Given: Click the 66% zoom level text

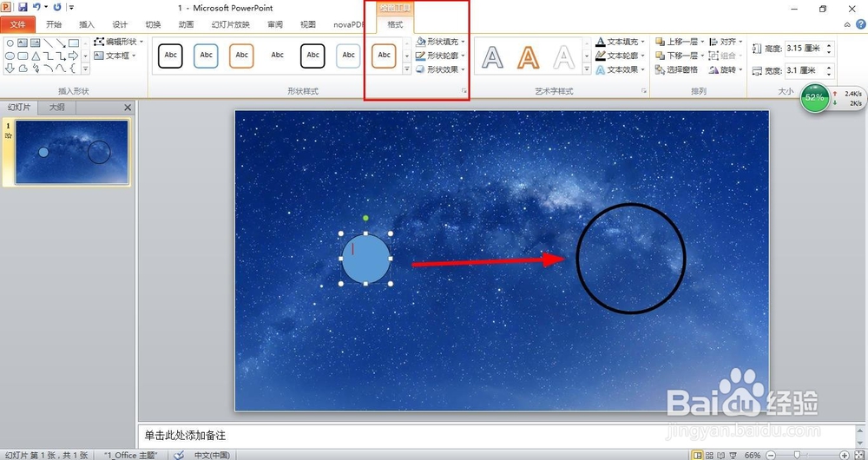Looking at the screenshot, I should coord(753,455).
